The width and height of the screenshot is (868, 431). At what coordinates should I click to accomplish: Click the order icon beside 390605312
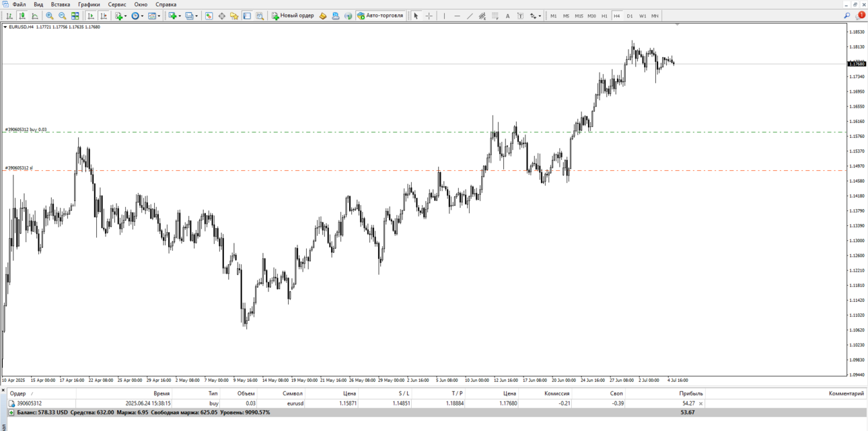(11, 403)
